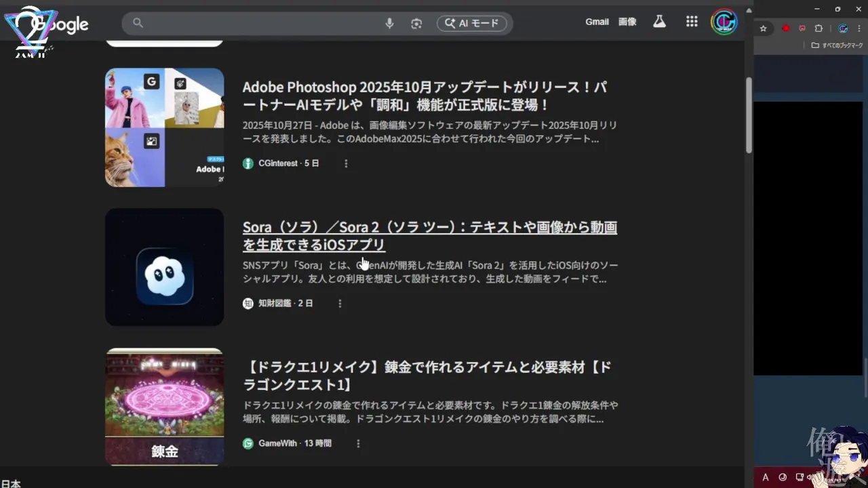The image size is (868, 488).
Task: Click the CGinterest source icon
Action: tap(248, 163)
